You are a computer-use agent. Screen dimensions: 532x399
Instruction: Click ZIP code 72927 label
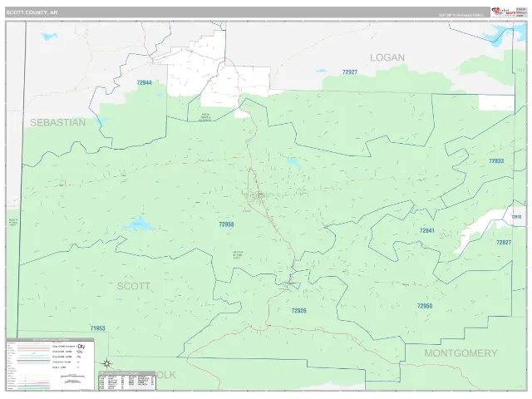pyautogui.click(x=349, y=72)
